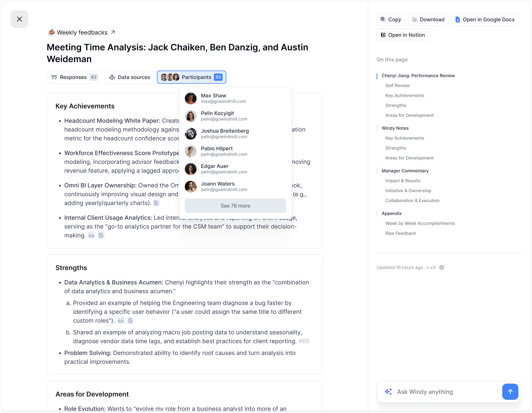Select participant Joshua Breitenberg

(225, 134)
